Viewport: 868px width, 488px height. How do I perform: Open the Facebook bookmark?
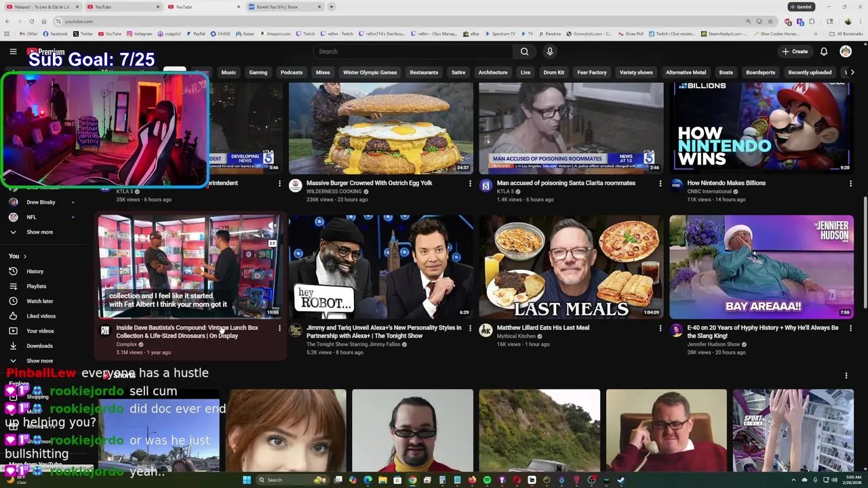point(56,33)
